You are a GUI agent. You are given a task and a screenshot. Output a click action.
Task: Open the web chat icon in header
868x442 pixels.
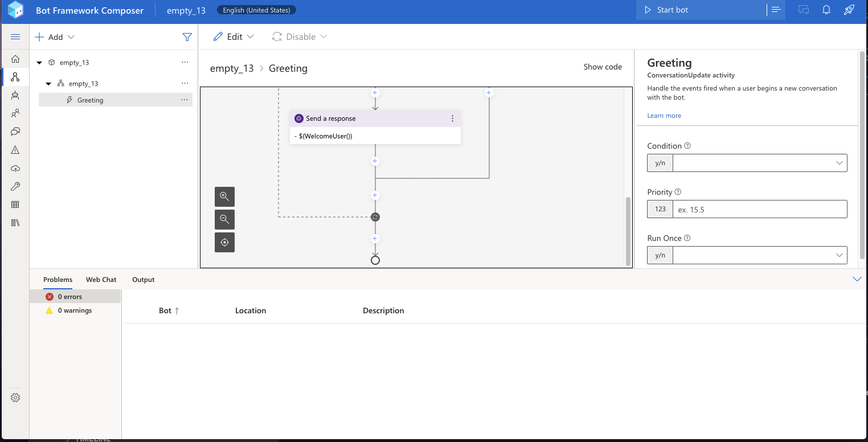click(804, 10)
